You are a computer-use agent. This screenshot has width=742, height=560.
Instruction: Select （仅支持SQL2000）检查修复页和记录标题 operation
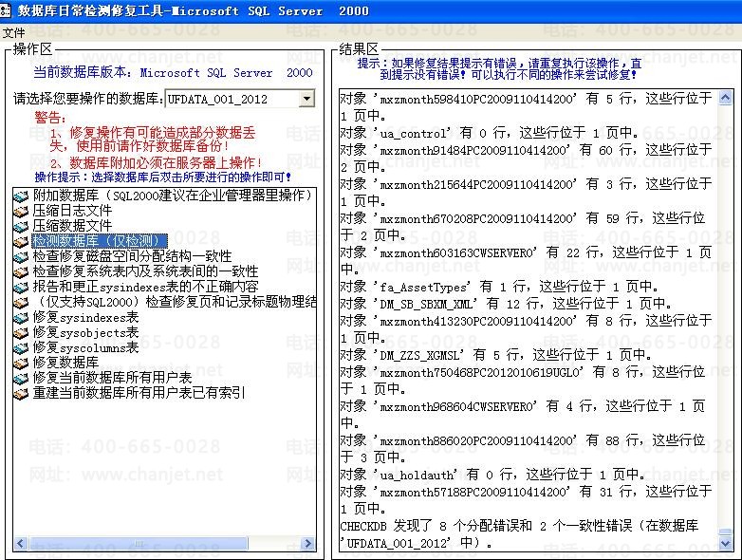[175, 302]
